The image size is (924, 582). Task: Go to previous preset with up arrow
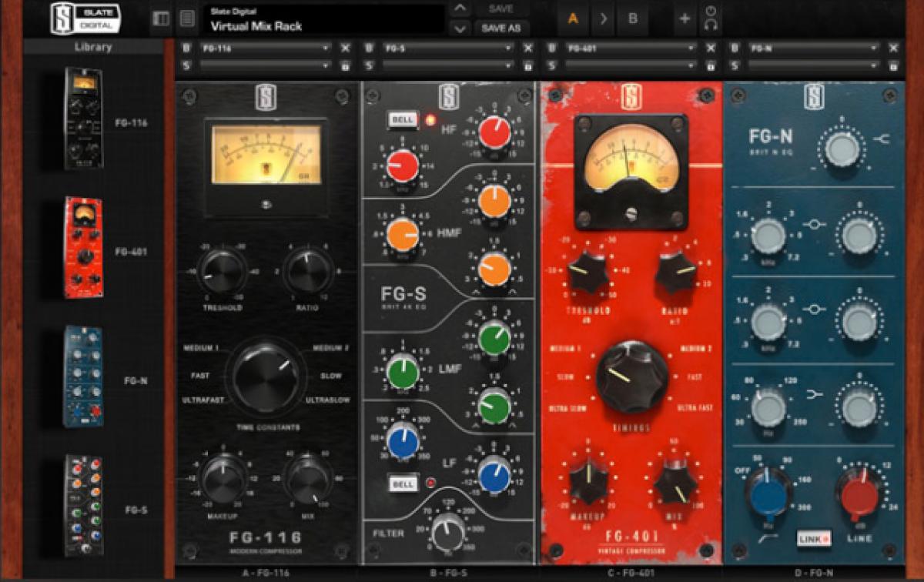[x=460, y=9]
